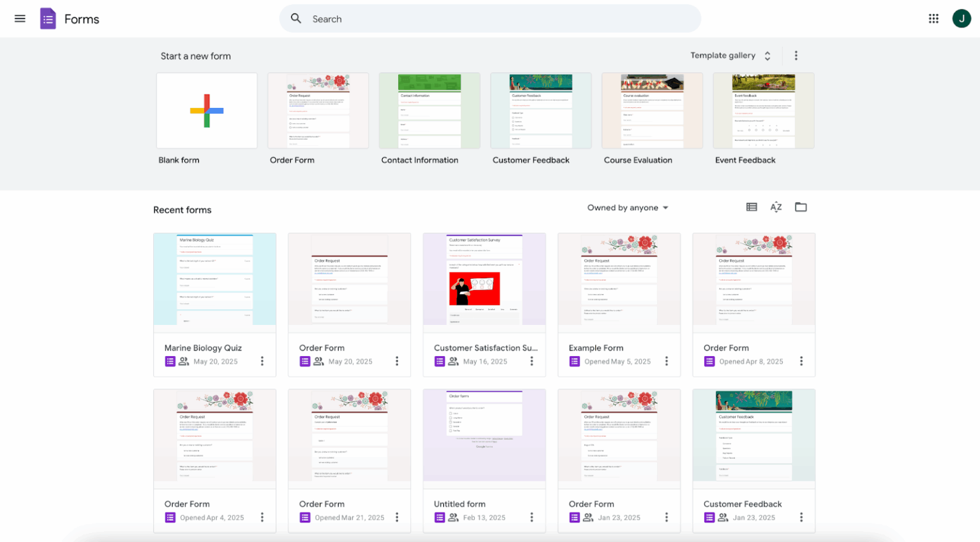This screenshot has width=980, height=542.
Task: Click the purple Forms icon under Marine Biology Quiz
Action: pos(170,361)
